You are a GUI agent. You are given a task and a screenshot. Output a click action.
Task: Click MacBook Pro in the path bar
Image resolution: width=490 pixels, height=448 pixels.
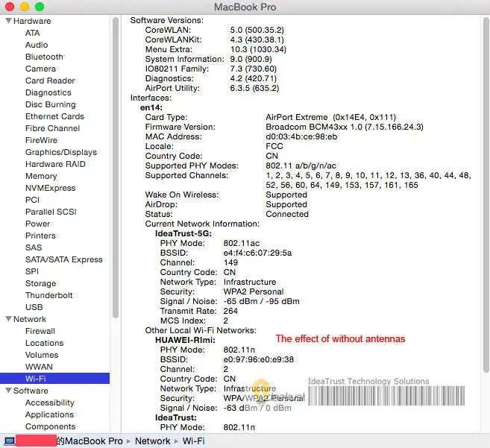coord(93,441)
